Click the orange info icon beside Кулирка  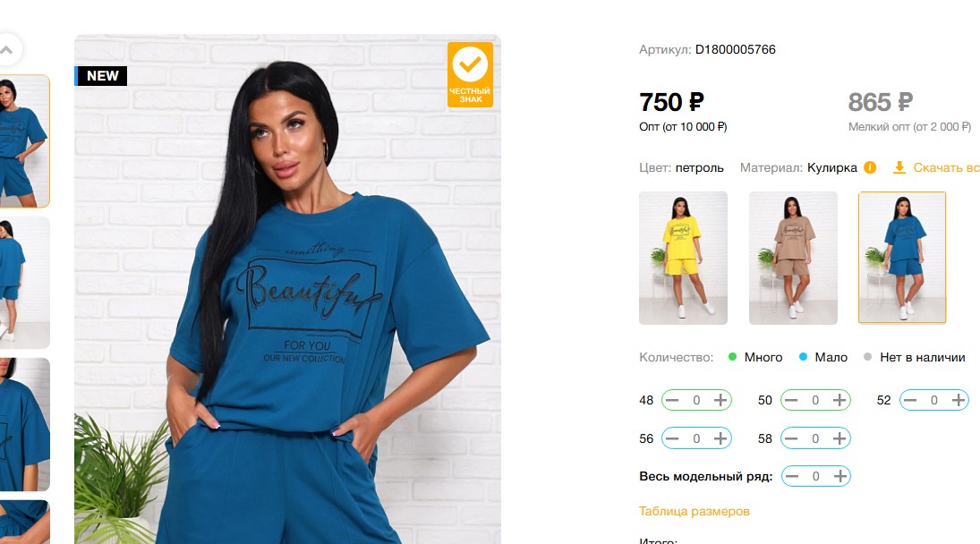[x=870, y=167]
